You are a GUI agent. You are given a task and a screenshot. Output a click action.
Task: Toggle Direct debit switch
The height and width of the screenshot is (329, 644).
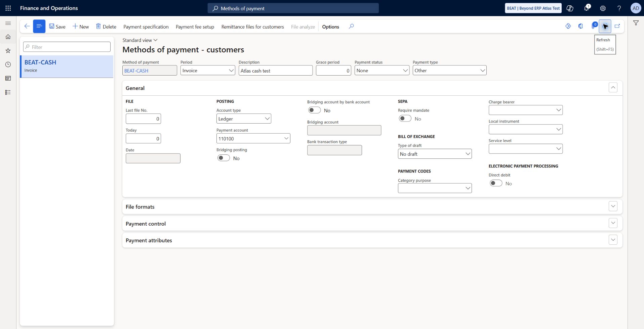coord(496,183)
